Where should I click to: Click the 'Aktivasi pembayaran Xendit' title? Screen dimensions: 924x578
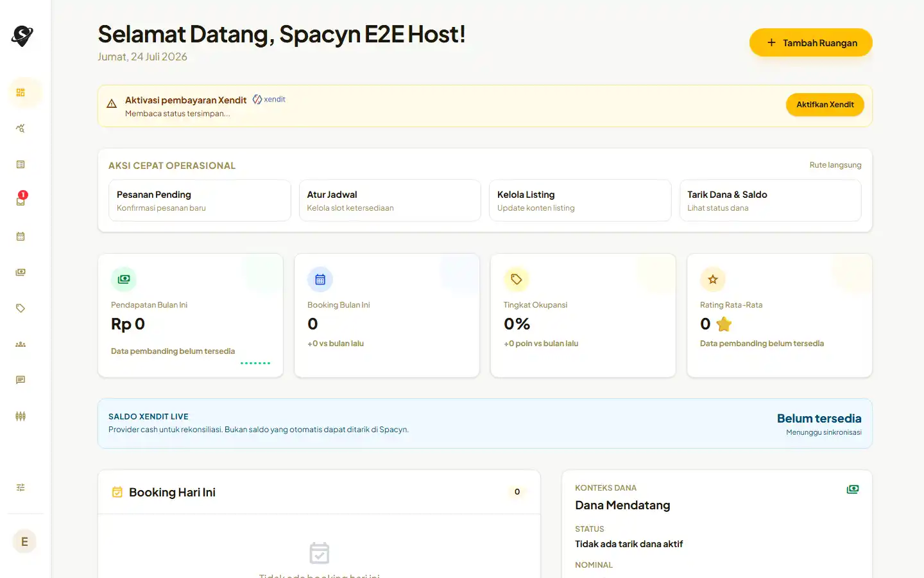[185, 100]
